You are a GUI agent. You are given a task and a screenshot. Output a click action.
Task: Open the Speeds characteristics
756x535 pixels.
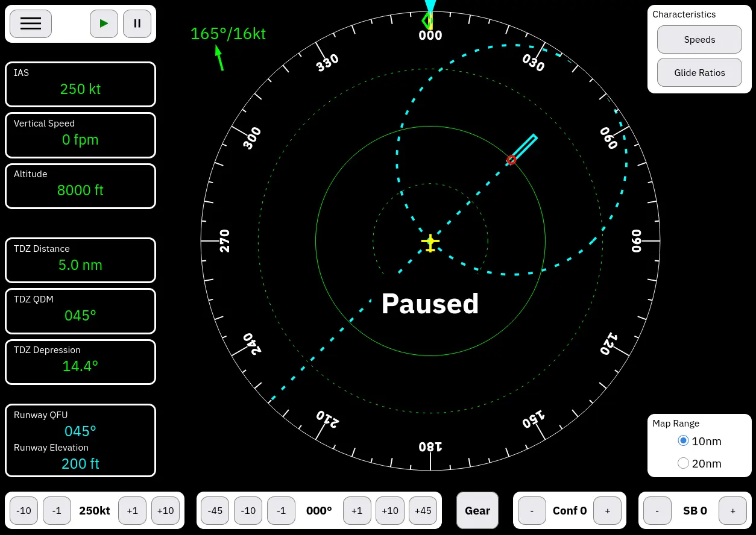click(699, 40)
